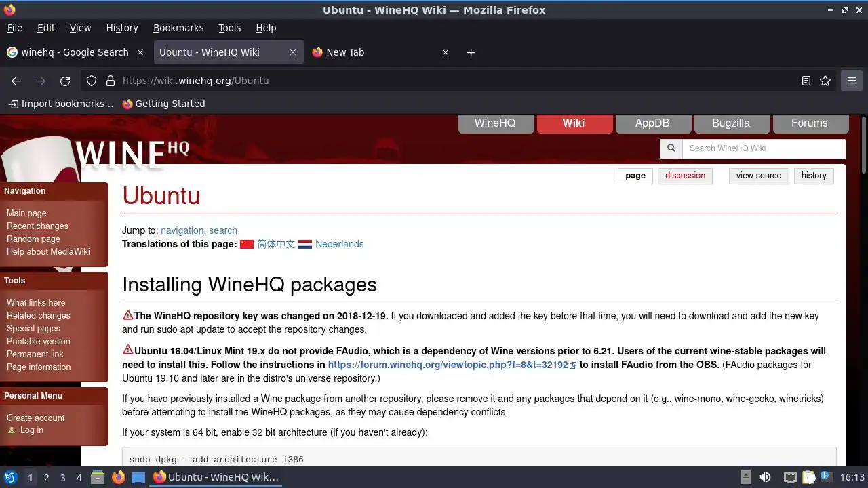Toggle reader view icon
Image resolution: width=868 pixels, height=488 pixels.
806,81
